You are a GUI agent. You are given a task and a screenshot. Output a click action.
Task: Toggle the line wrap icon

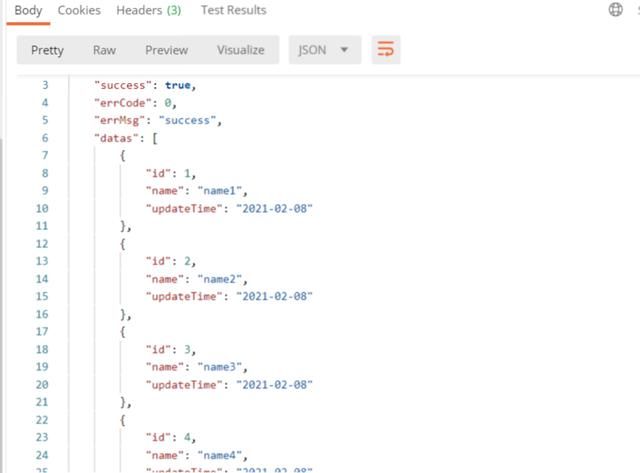[384, 50]
